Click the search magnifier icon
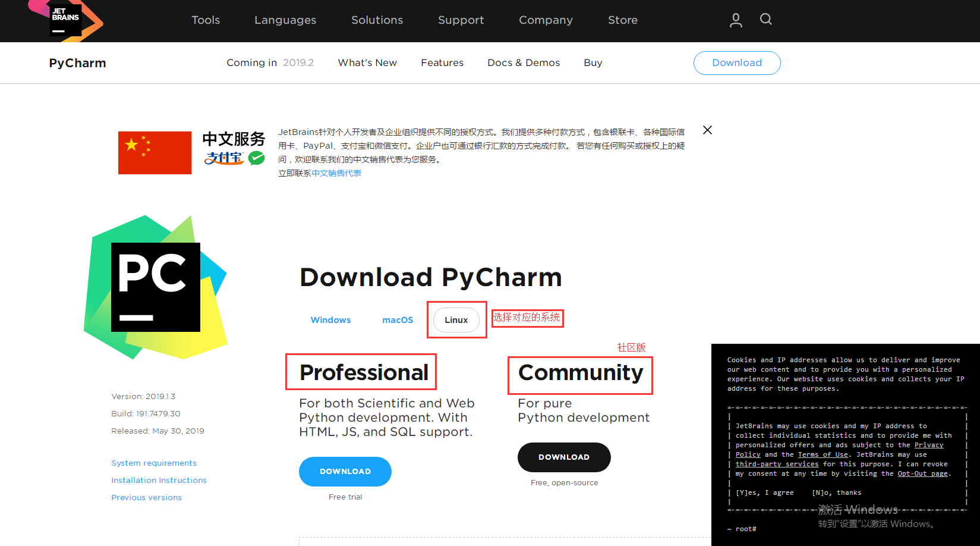Image resolution: width=980 pixels, height=546 pixels. click(765, 20)
